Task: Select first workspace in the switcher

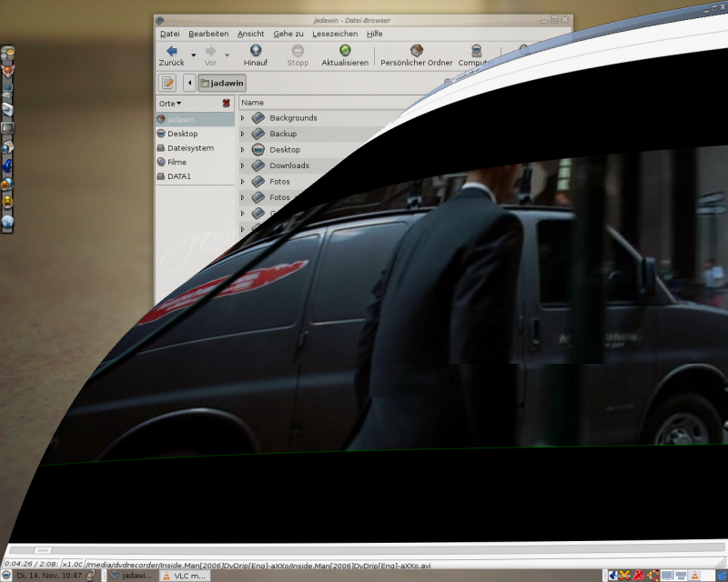Action: pyautogui.click(x=667, y=576)
